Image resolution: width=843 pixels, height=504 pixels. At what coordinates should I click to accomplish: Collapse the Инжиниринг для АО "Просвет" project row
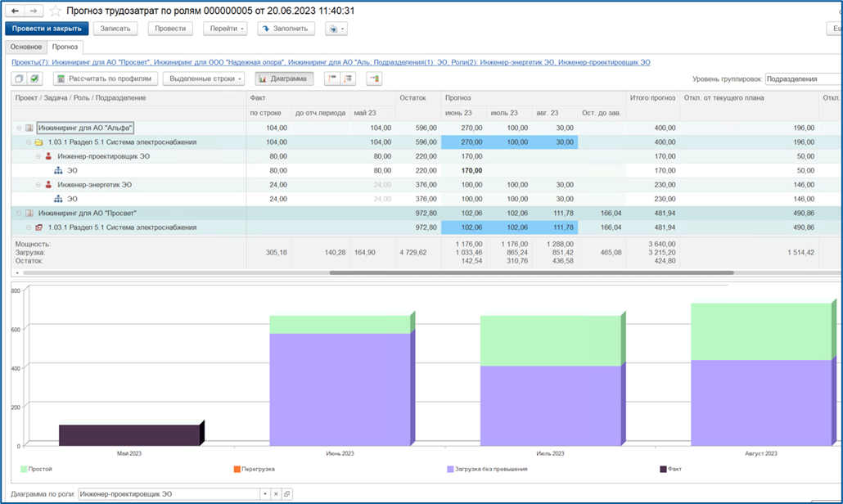pos(19,214)
